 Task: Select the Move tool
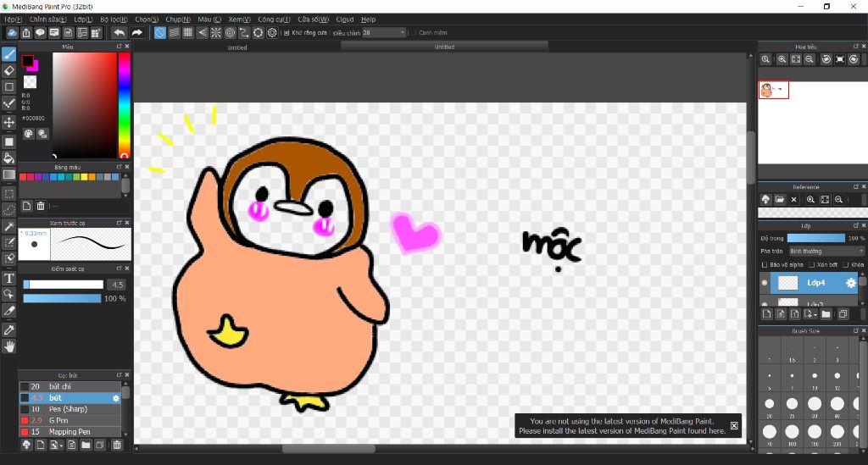pos(8,122)
